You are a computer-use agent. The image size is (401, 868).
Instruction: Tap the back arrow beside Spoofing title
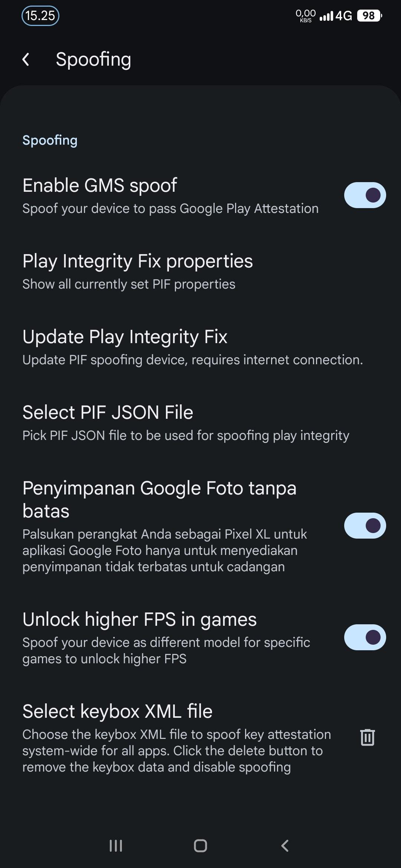[x=26, y=59]
